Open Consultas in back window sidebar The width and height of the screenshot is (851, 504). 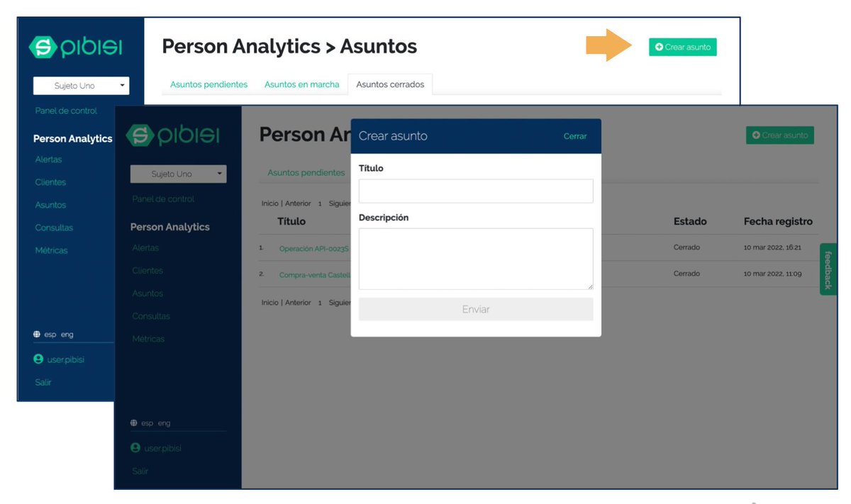[x=54, y=228]
